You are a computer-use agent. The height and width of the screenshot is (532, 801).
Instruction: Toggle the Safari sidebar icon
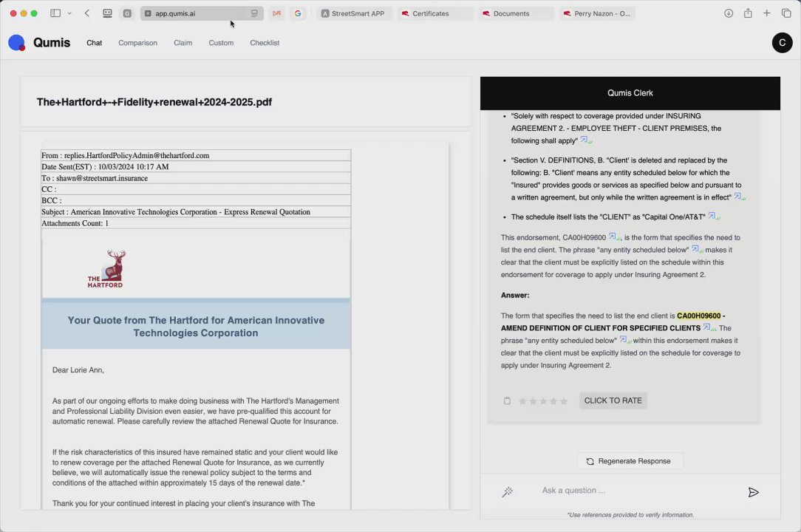coord(55,13)
